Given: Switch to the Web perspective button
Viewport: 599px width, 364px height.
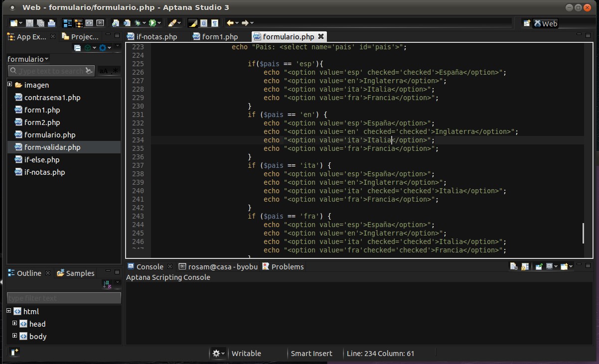Looking at the screenshot, I should coord(545,23).
